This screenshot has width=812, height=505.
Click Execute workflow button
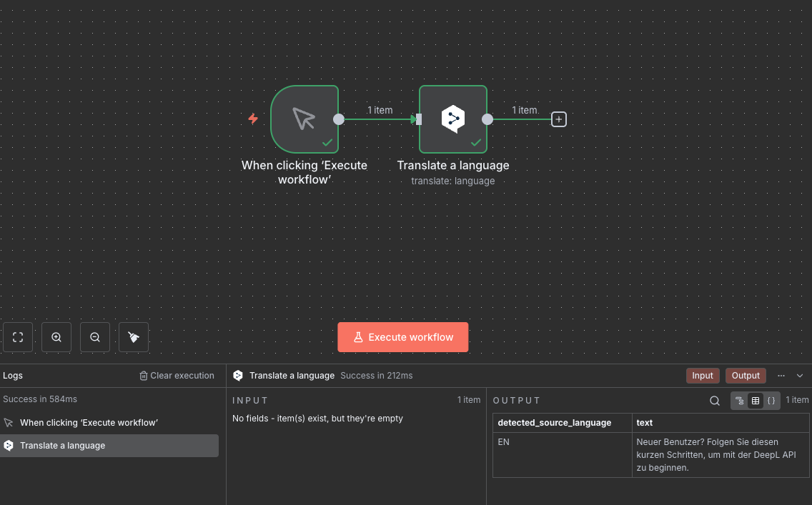pos(403,337)
